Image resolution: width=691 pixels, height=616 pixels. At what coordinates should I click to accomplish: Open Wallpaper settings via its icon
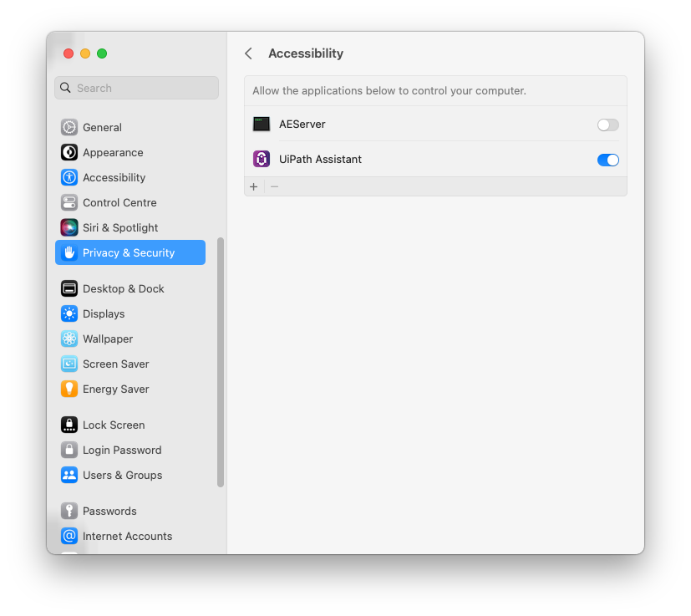click(69, 339)
